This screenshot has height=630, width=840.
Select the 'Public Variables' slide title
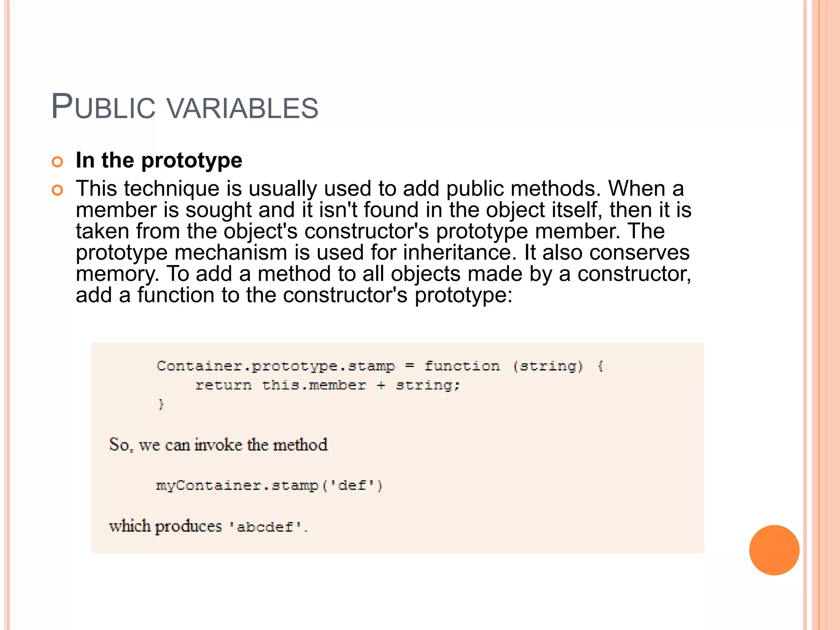[185, 107]
